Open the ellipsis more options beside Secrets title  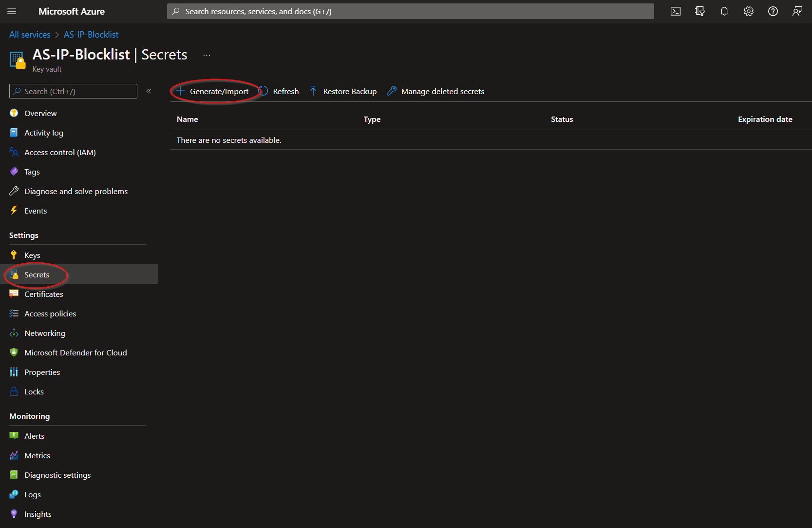[207, 55]
